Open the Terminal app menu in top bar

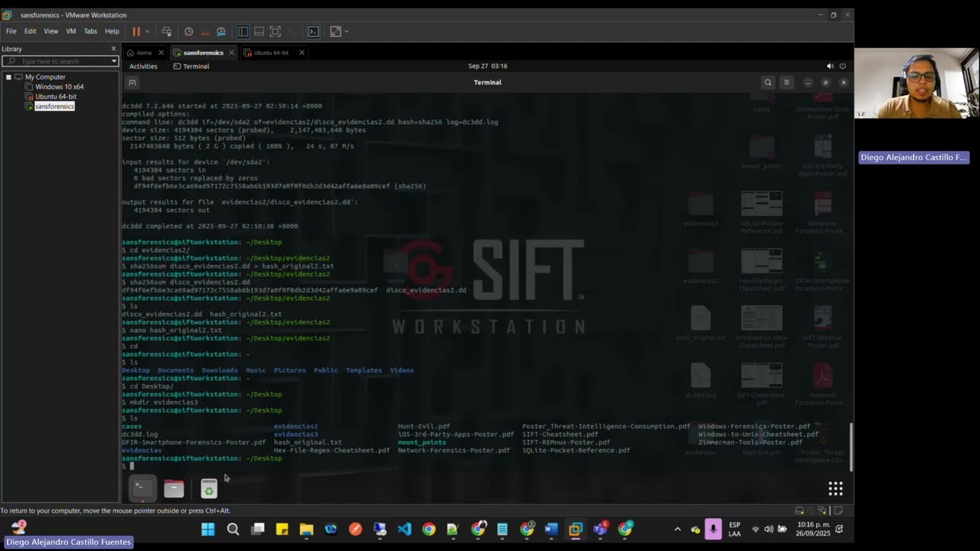(191, 67)
